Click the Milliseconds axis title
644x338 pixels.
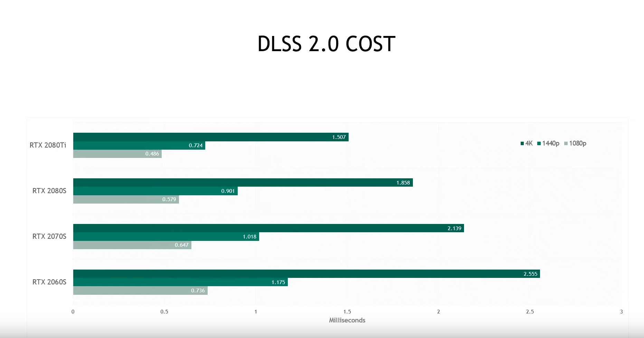tap(347, 320)
